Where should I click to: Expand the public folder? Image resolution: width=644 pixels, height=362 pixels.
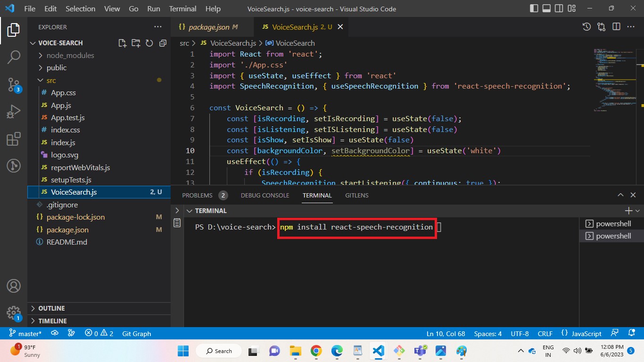click(x=99, y=68)
